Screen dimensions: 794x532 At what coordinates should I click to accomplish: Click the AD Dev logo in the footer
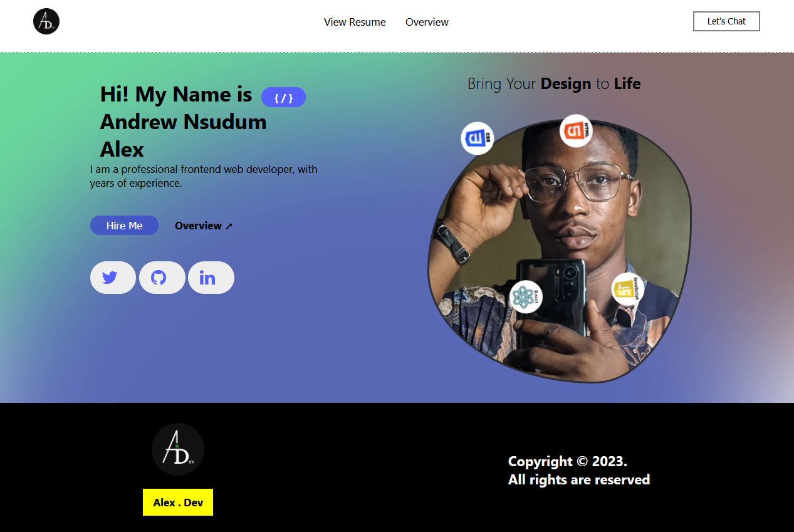pyautogui.click(x=178, y=449)
